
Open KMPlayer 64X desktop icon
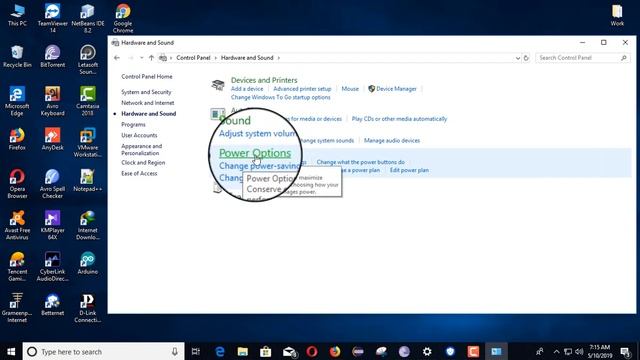[53, 225]
